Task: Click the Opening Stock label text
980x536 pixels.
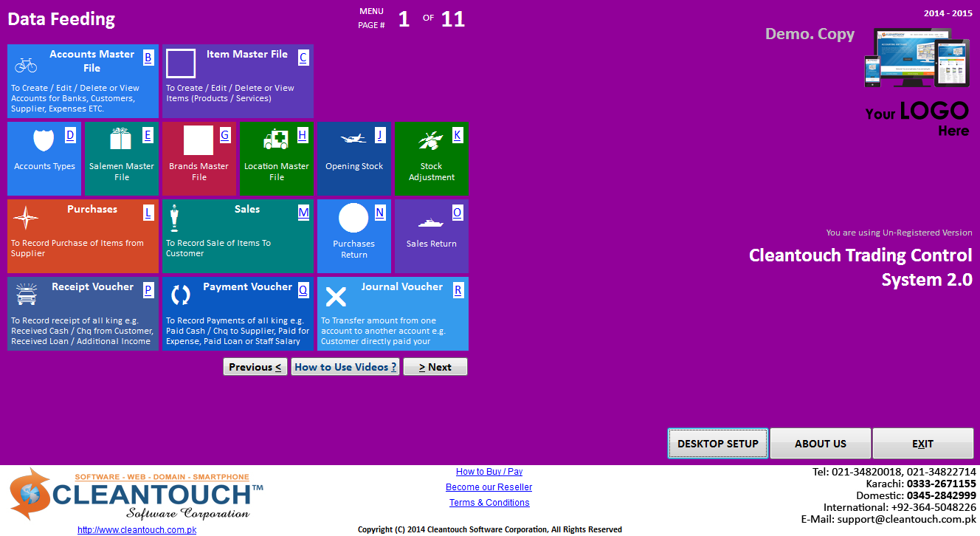Action: (354, 166)
